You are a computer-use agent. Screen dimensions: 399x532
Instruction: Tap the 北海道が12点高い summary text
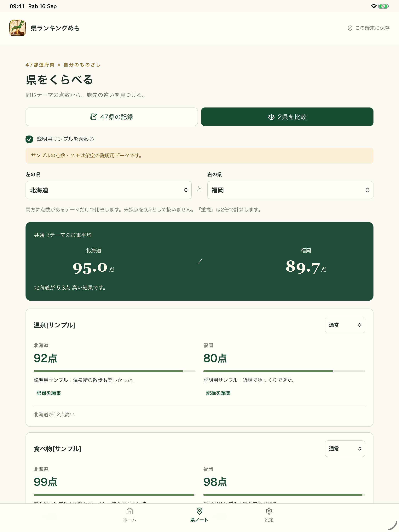point(54,414)
